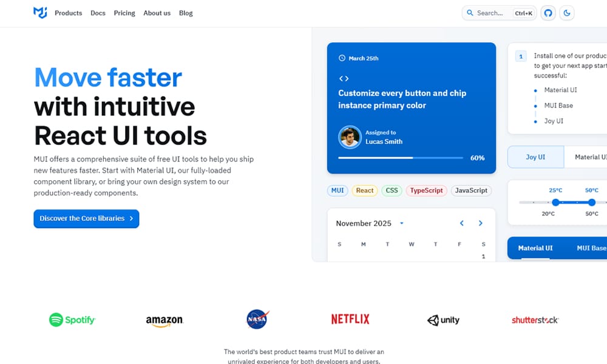Click Lucas Smith's avatar photo
The height and width of the screenshot is (364, 607).
pos(350,137)
